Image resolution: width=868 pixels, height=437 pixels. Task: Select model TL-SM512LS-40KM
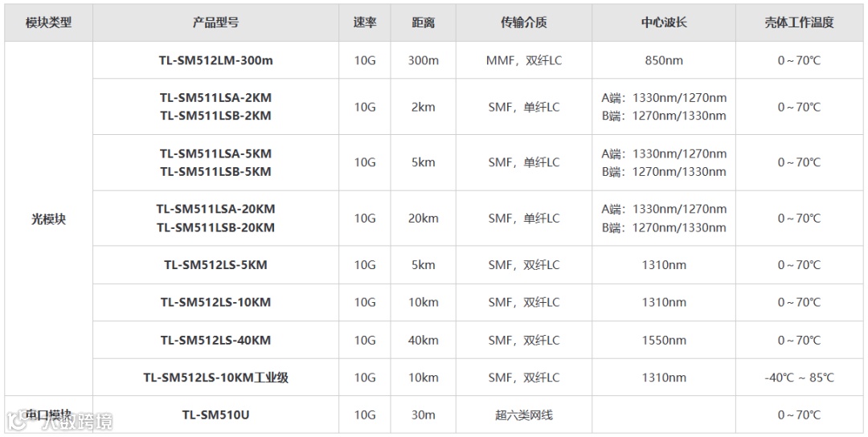click(216, 340)
